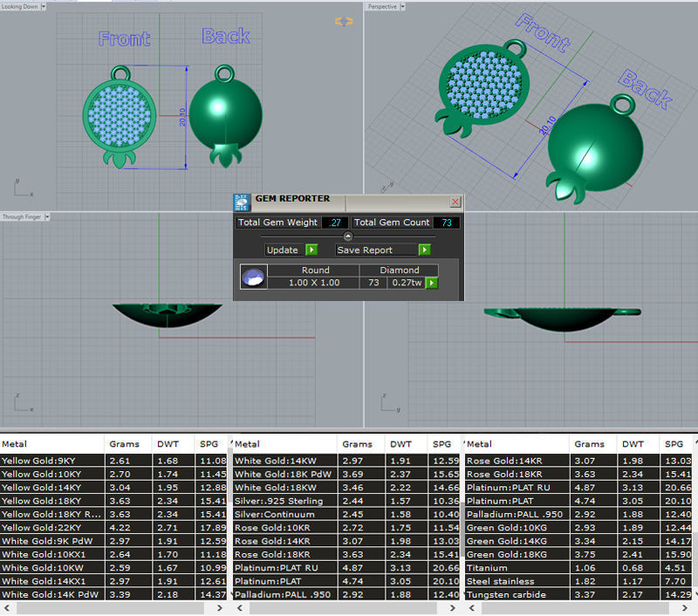Select the Yellow Gold:22KY row
Image resolution: width=698 pixels, height=616 pixels.
pos(113,527)
